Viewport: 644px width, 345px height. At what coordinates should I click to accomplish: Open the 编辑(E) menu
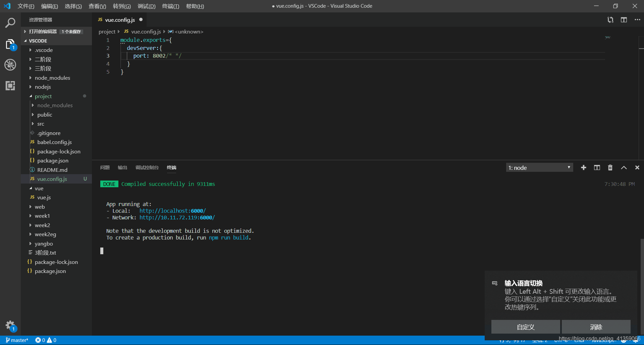pyautogui.click(x=50, y=6)
